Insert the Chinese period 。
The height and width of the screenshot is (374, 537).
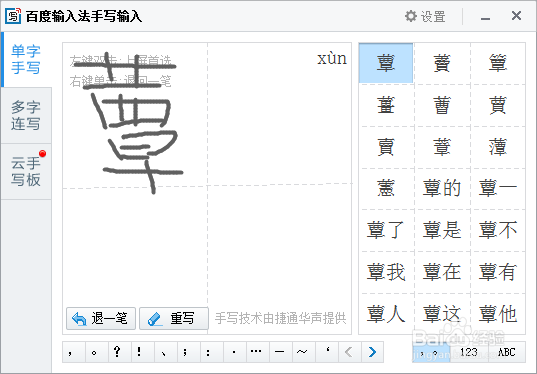click(x=97, y=352)
